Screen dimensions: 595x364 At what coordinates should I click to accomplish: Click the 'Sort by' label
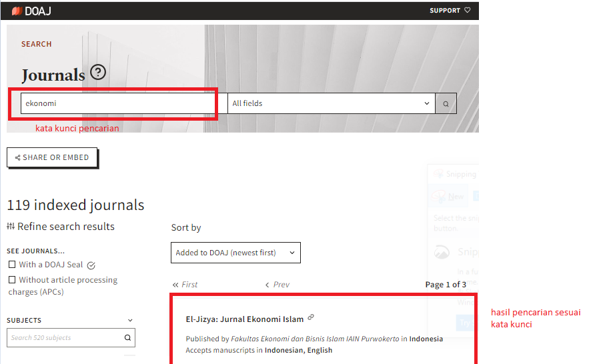[x=186, y=227]
